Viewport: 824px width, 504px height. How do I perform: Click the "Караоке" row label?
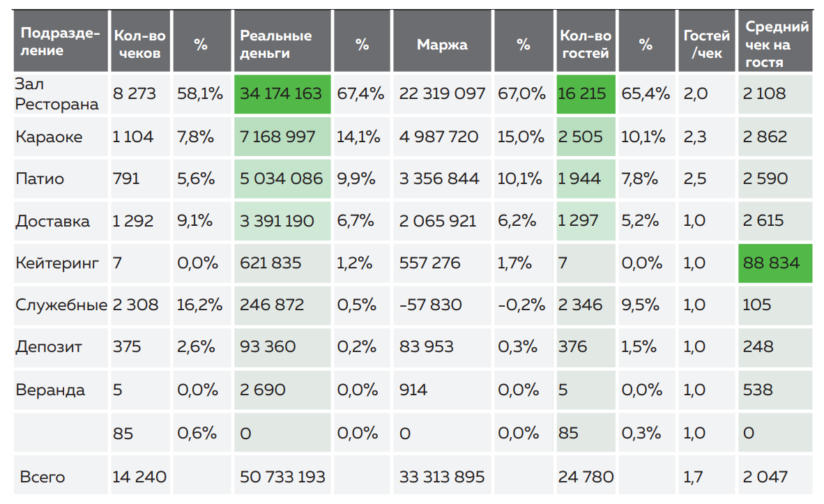click(49, 137)
